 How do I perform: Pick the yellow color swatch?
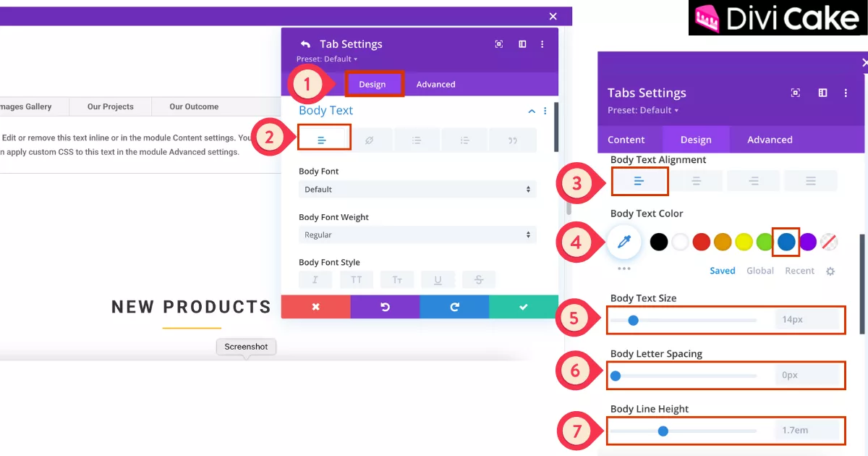pyautogui.click(x=744, y=242)
